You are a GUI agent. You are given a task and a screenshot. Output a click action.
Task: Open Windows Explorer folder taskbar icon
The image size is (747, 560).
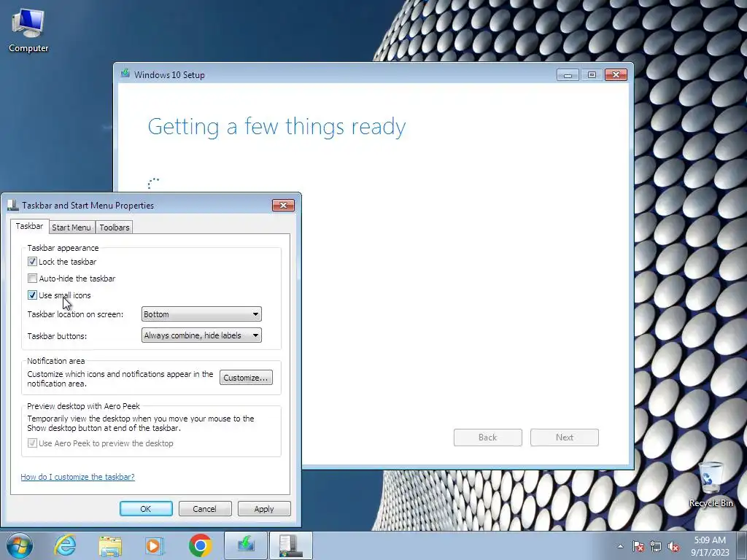[x=110, y=545]
